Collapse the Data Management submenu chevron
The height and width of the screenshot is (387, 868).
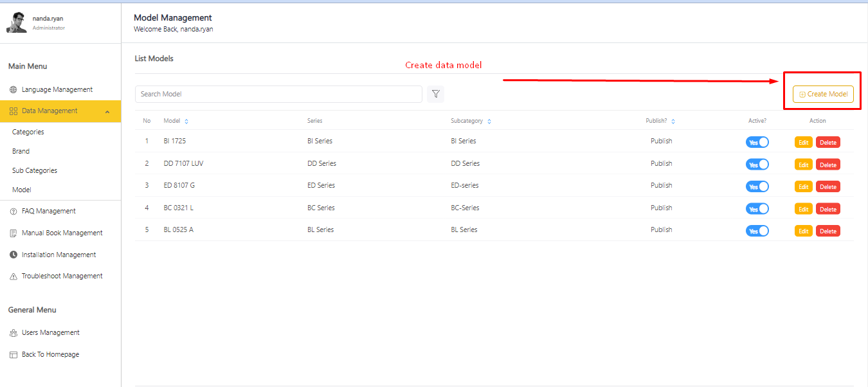point(107,111)
